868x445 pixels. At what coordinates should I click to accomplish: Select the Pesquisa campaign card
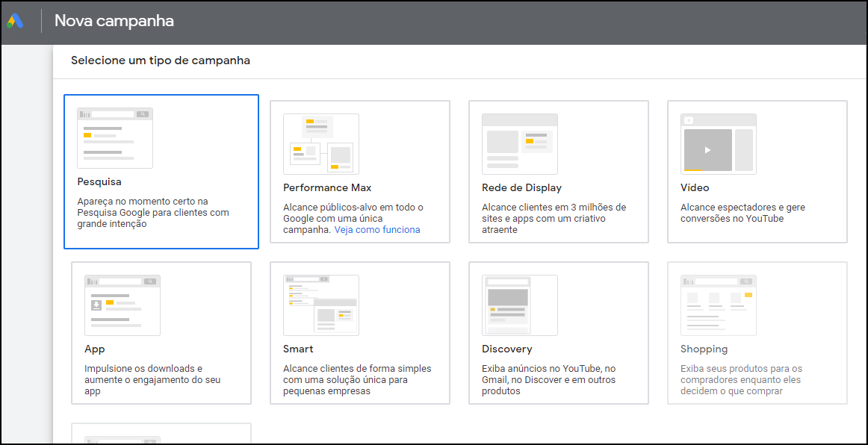[x=161, y=172]
